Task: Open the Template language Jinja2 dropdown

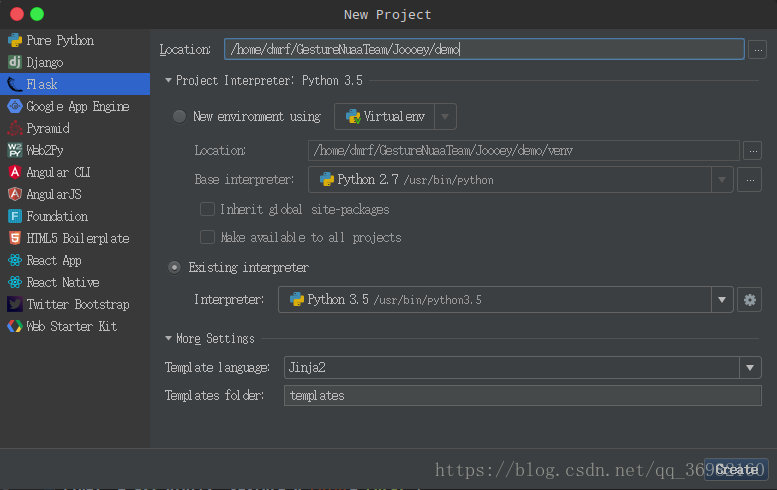Action: click(750, 368)
